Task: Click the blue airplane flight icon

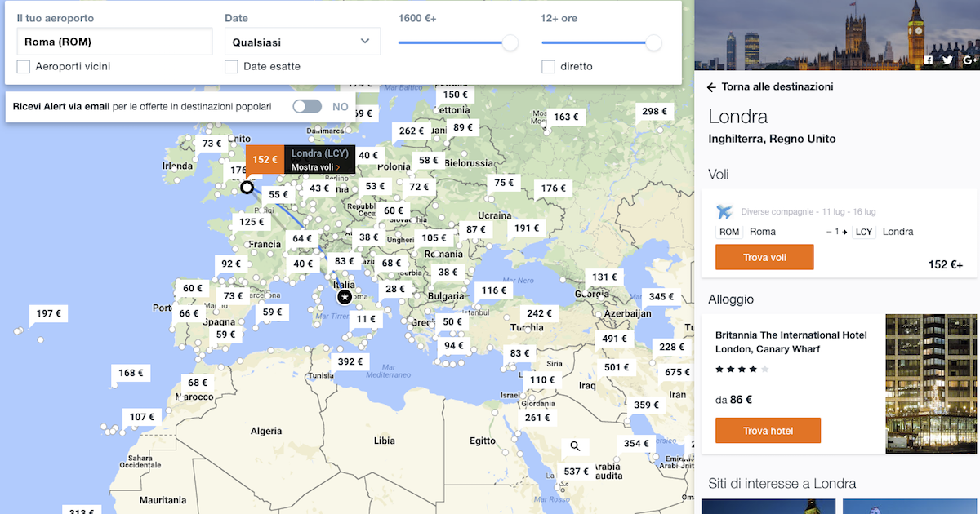Action: click(724, 212)
